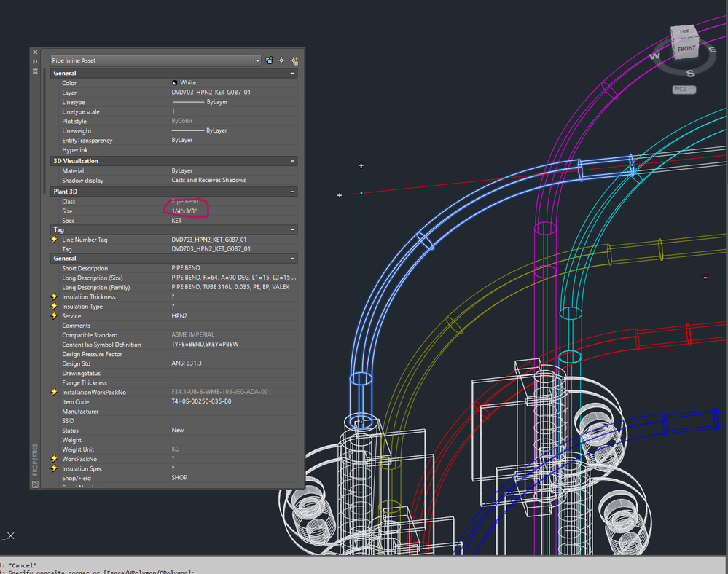
Task: Click the FRONT face of the ViewCube
Action: (686, 49)
